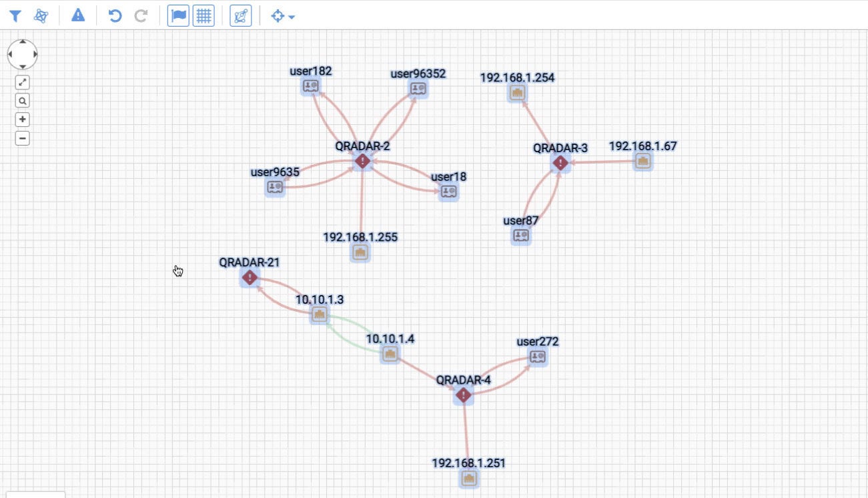Image resolution: width=868 pixels, height=498 pixels.
Task: Select the QRADAR-3 offense node
Action: point(560,162)
